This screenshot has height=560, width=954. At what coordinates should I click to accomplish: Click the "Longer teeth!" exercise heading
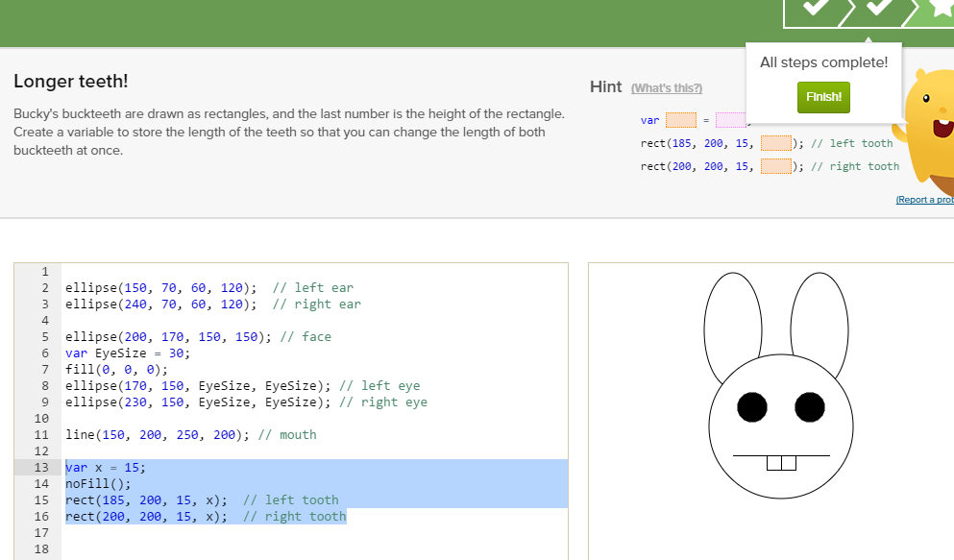(70, 83)
